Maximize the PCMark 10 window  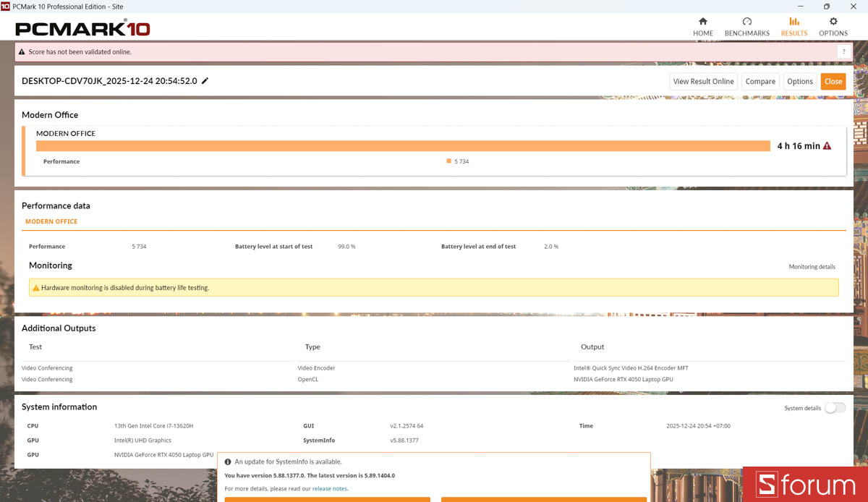827,6
